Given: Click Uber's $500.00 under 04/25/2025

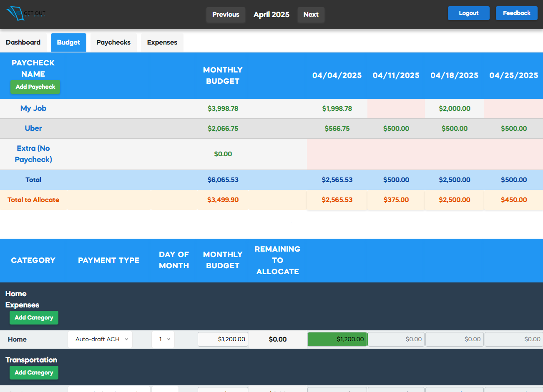Looking at the screenshot, I should tap(514, 129).
